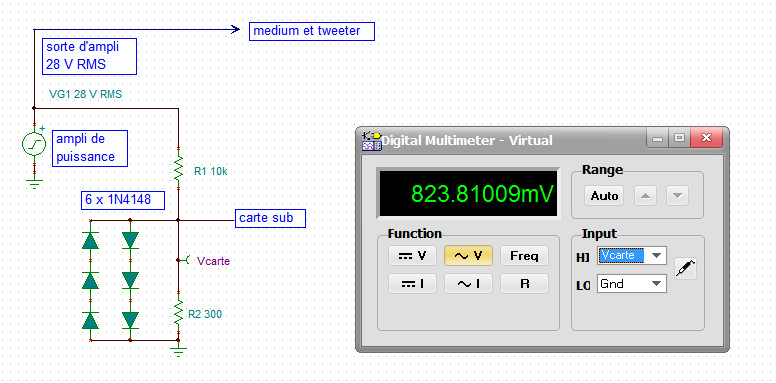This screenshot has width=776, height=383.
Task: Select the DC current function
Action: (x=412, y=284)
